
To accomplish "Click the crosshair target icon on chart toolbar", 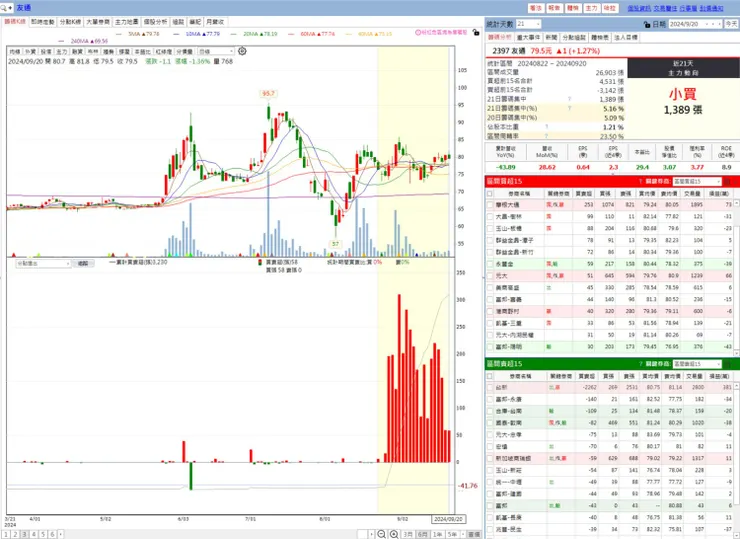I will click(x=242, y=51).
